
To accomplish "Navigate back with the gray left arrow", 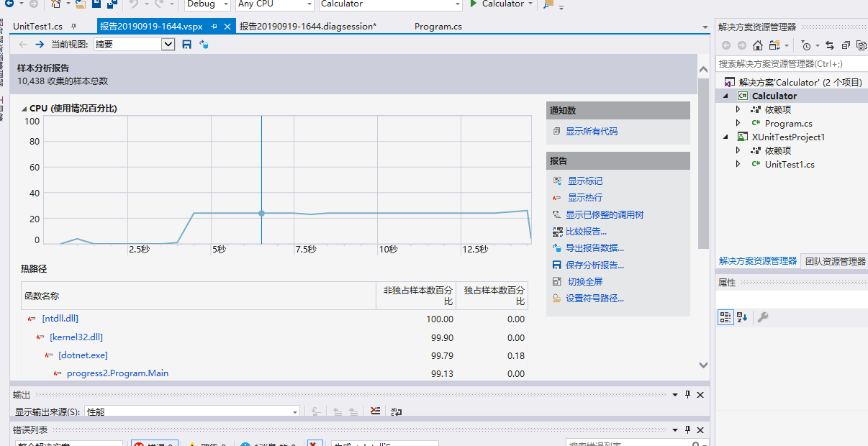I will 23,45.
